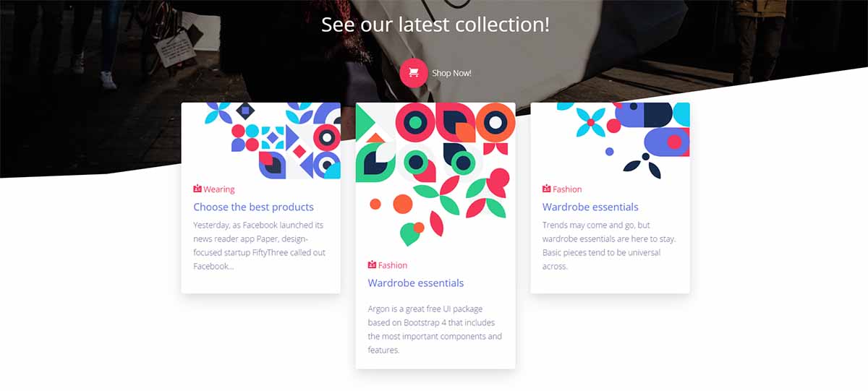Image resolution: width=868 pixels, height=391 pixels.
Task: Click the icon beside Fashion on the middle card
Action: point(372,265)
